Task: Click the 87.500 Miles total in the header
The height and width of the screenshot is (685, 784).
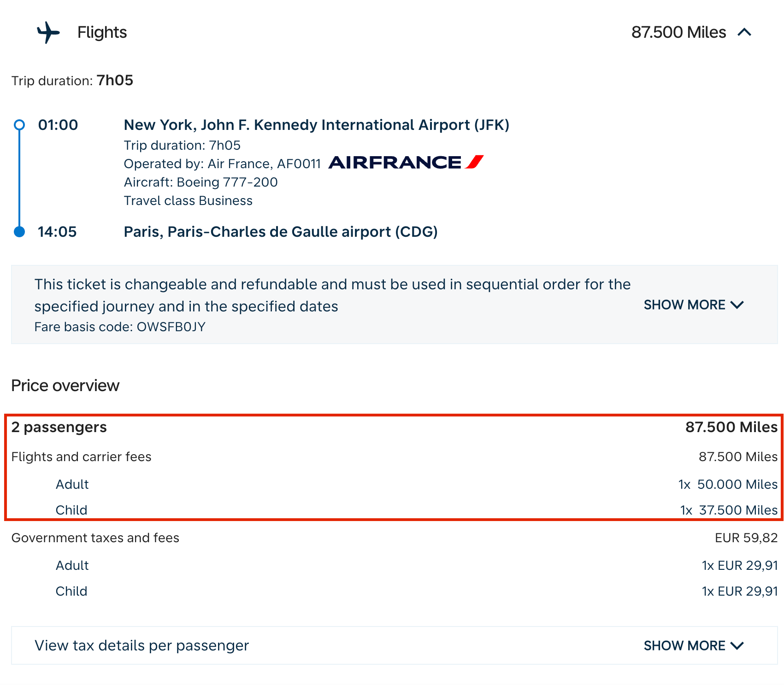Action: tap(678, 32)
